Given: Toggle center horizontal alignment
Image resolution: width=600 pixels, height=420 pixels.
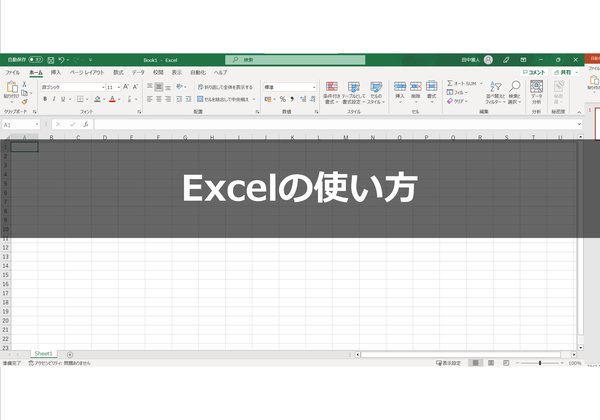Looking at the screenshot, I should pyautogui.click(x=159, y=99).
